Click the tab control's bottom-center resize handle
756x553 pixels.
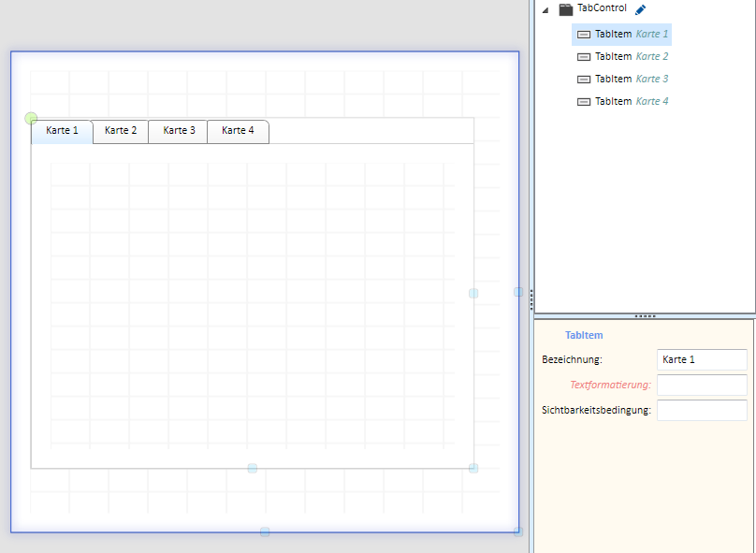(x=253, y=468)
